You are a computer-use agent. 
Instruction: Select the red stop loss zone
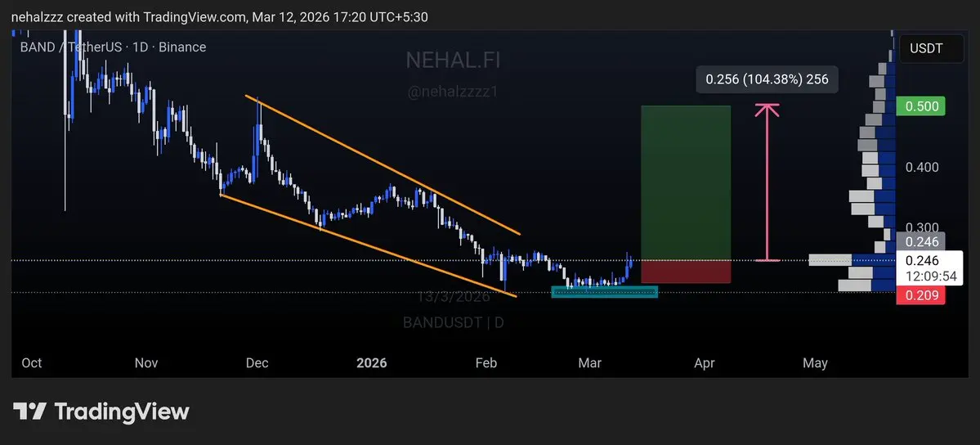pos(686,272)
